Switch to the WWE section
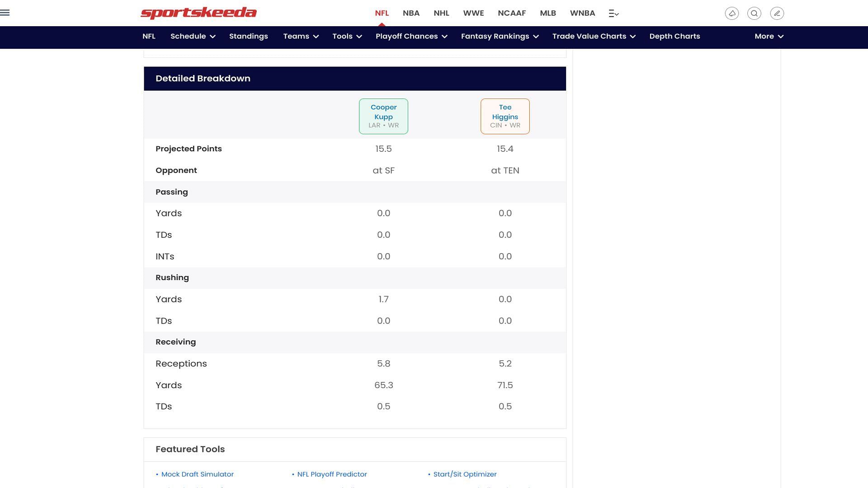 click(x=473, y=13)
